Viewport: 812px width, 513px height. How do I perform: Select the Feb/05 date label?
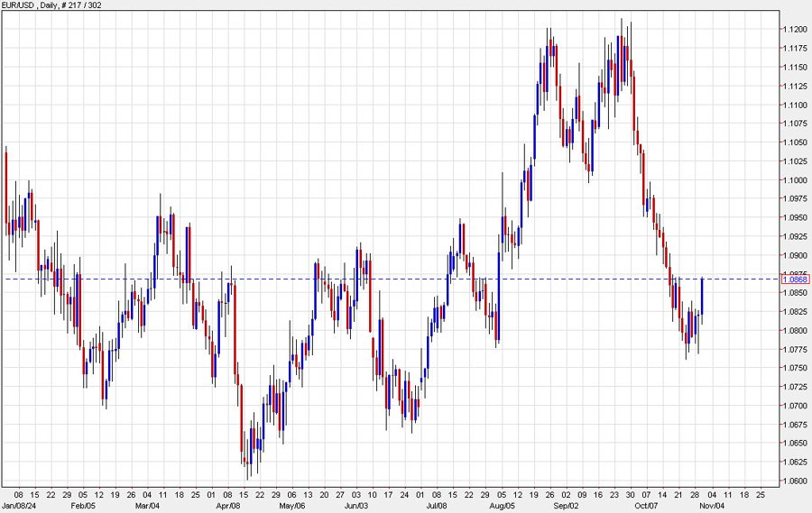pyautogui.click(x=83, y=506)
